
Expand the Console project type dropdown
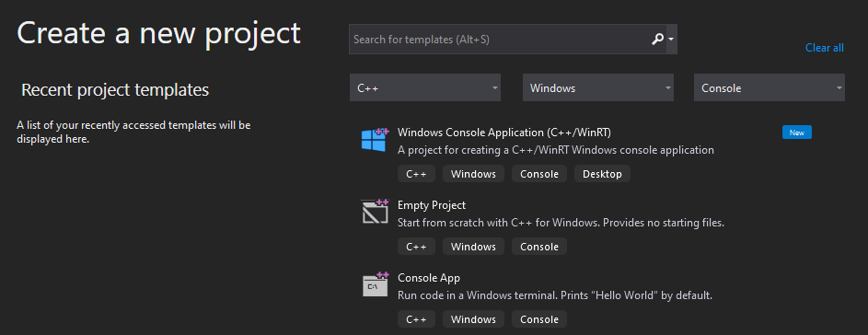click(x=770, y=88)
